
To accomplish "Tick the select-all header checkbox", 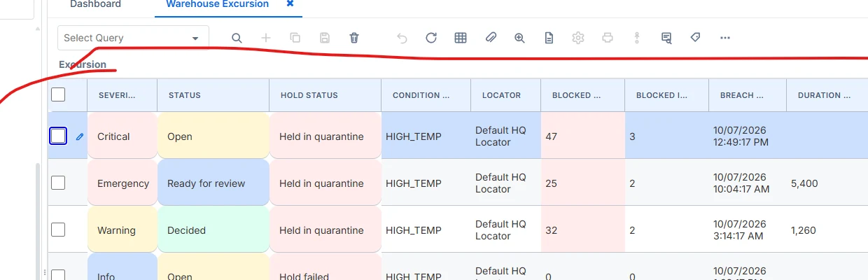I will coord(58,94).
